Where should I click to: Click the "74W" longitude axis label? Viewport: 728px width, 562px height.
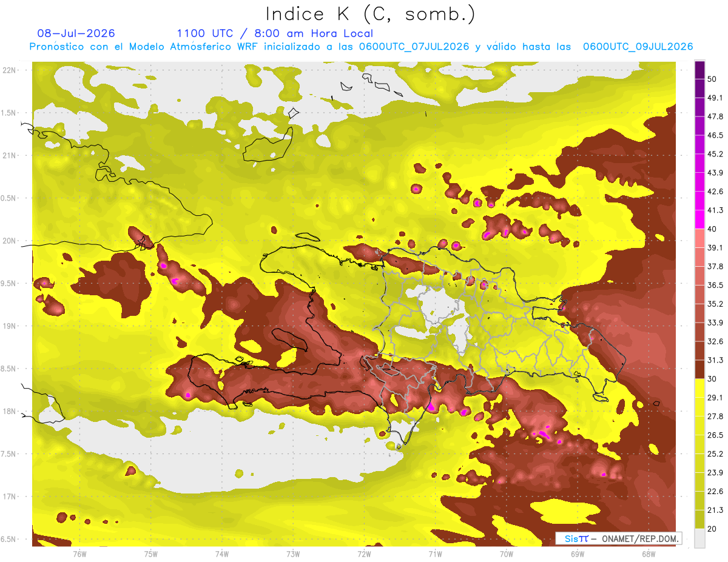coord(222,554)
